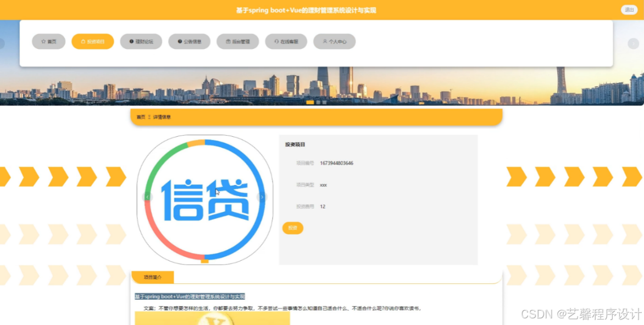644x325 pixels.
Task: Click the investment fee value 12
Action: 323,206
